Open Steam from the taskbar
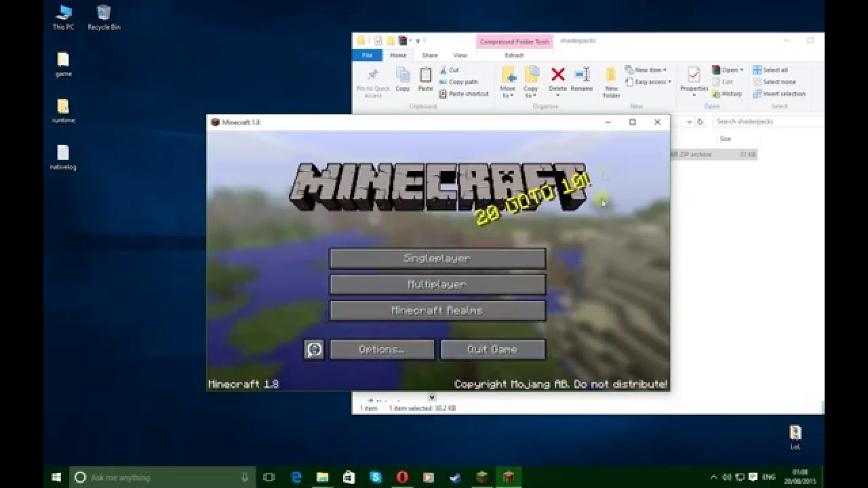 pyautogui.click(x=455, y=477)
